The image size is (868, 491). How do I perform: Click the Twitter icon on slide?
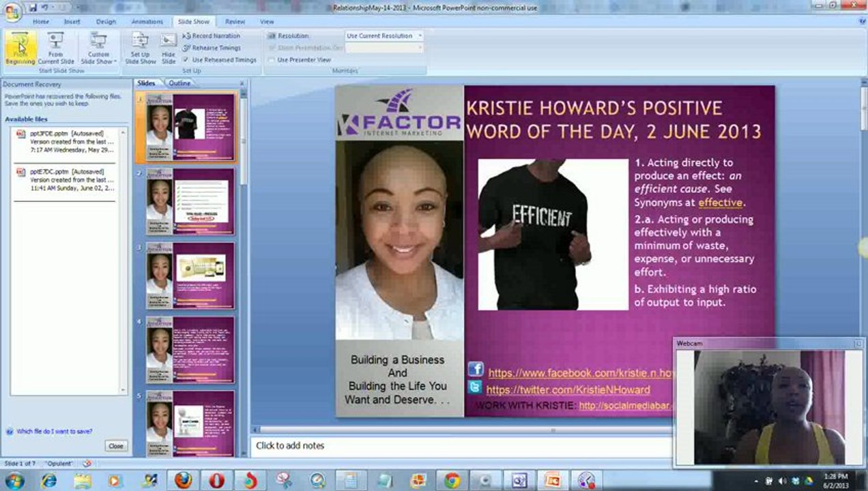click(x=475, y=387)
